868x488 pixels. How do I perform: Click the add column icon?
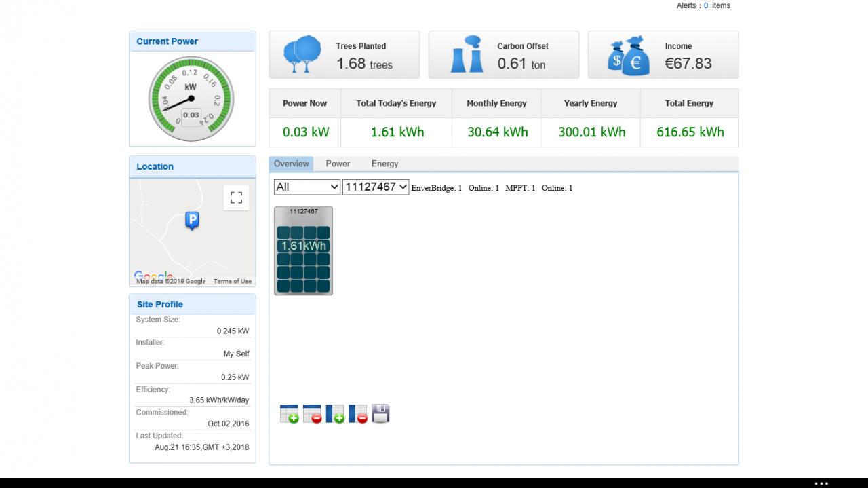coord(335,413)
